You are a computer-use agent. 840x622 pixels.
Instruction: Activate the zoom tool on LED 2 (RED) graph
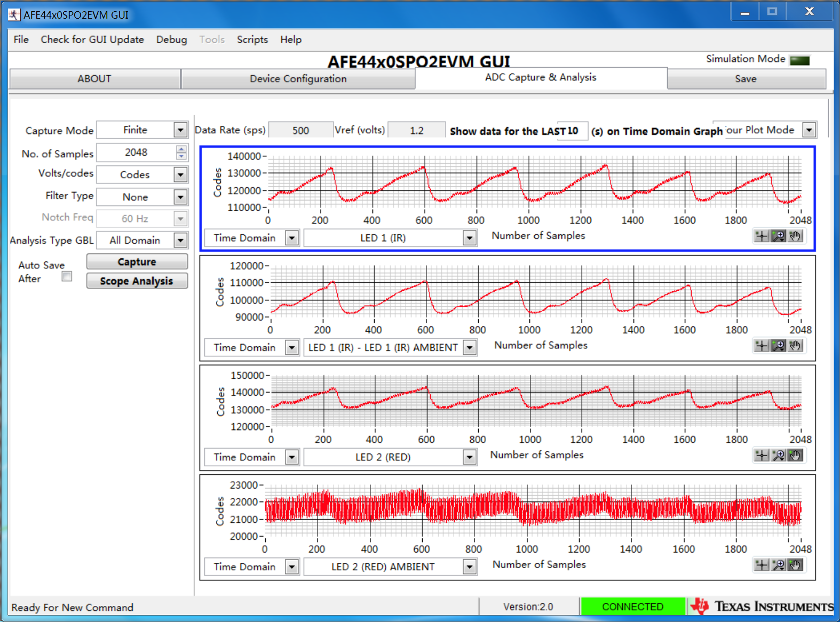(779, 455)
